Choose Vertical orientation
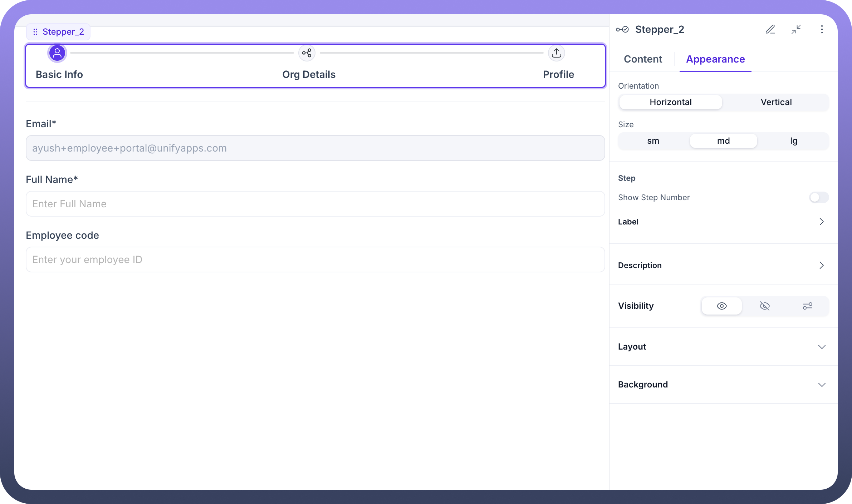This screenshot has height=504, width=852. pyautogui.click(x=776, y=102)
